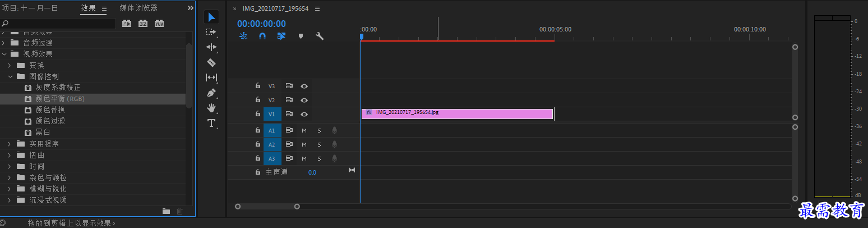Toggle the V1 track target button
The image size is (868, 228).
tap(272, 114)
